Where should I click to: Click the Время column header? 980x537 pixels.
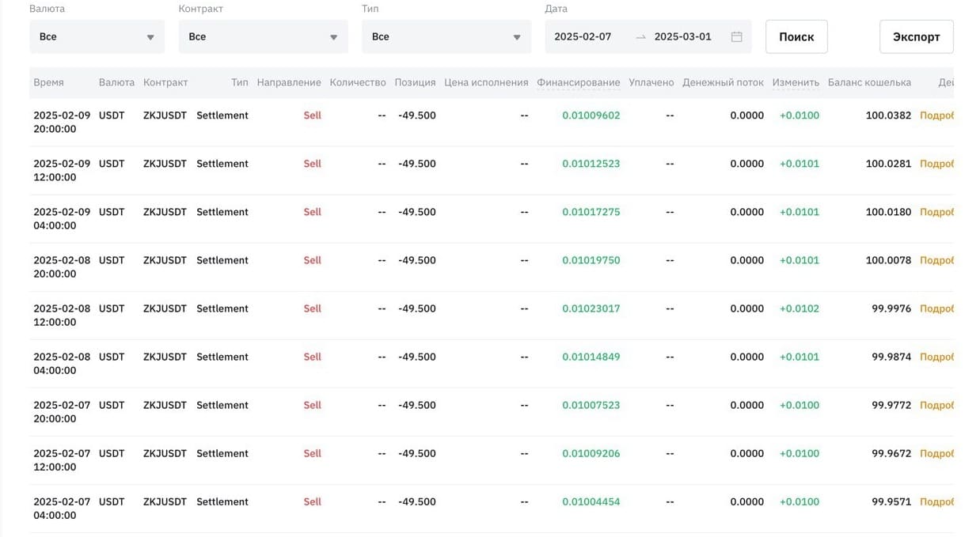[48, 82]
